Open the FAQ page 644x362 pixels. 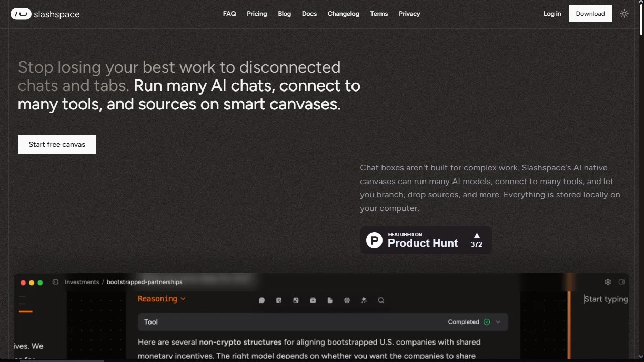(x=229, y=14)
